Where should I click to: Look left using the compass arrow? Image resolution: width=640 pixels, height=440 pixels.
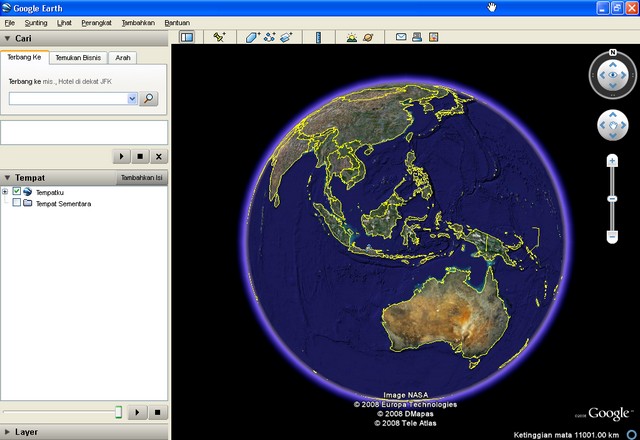point(602,75)
